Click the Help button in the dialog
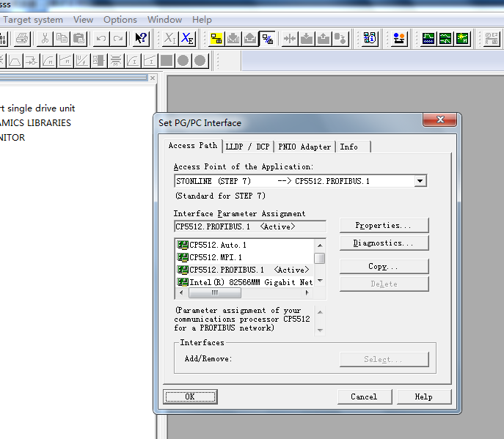Viewport: 504px width, 439px height. tap(424, 396)
